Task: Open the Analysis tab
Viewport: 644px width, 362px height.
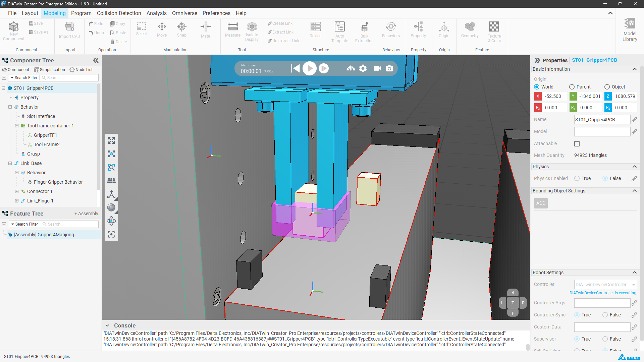Action: click(x=156, y=13)
